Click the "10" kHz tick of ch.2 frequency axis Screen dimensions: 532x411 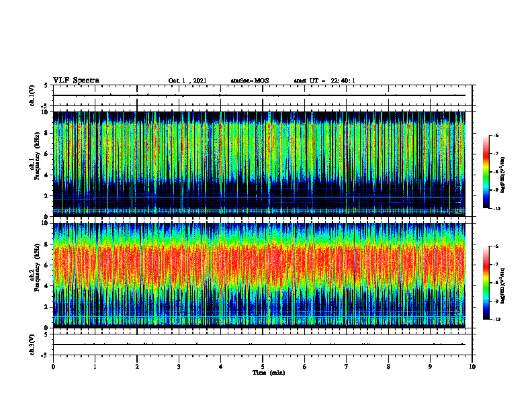point(46,223)
